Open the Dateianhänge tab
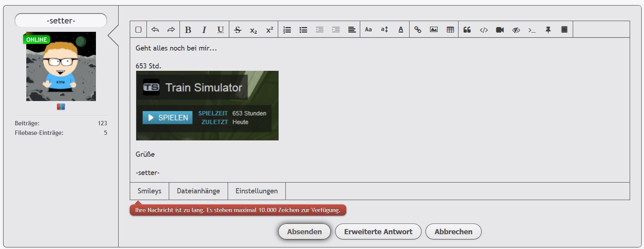Image resolution: width=644 pixels, height=249 pixels. point(199,191)
